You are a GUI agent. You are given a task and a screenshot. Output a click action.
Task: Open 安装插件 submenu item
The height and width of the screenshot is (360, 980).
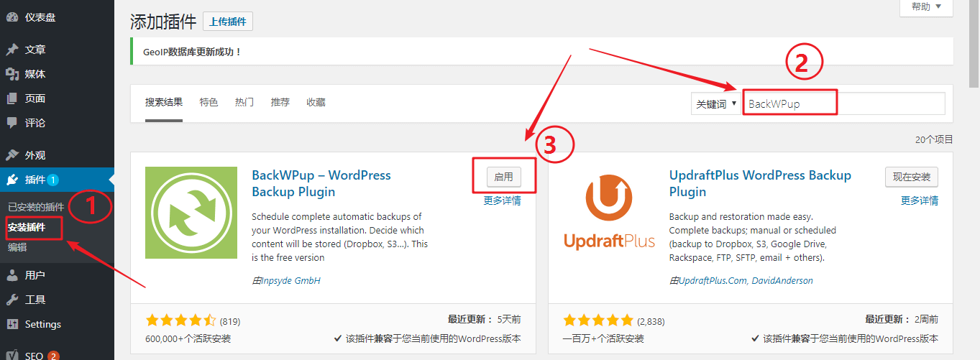27,227
